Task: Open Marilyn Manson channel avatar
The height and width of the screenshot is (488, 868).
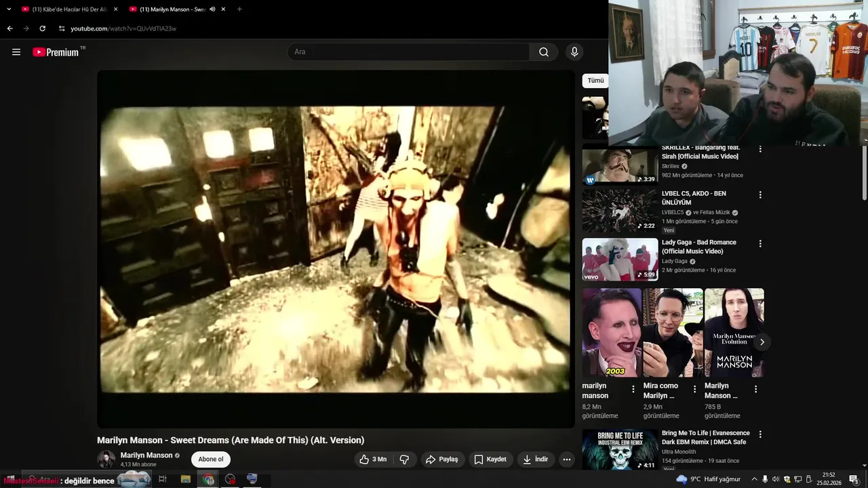Action: tap(106, 459)
